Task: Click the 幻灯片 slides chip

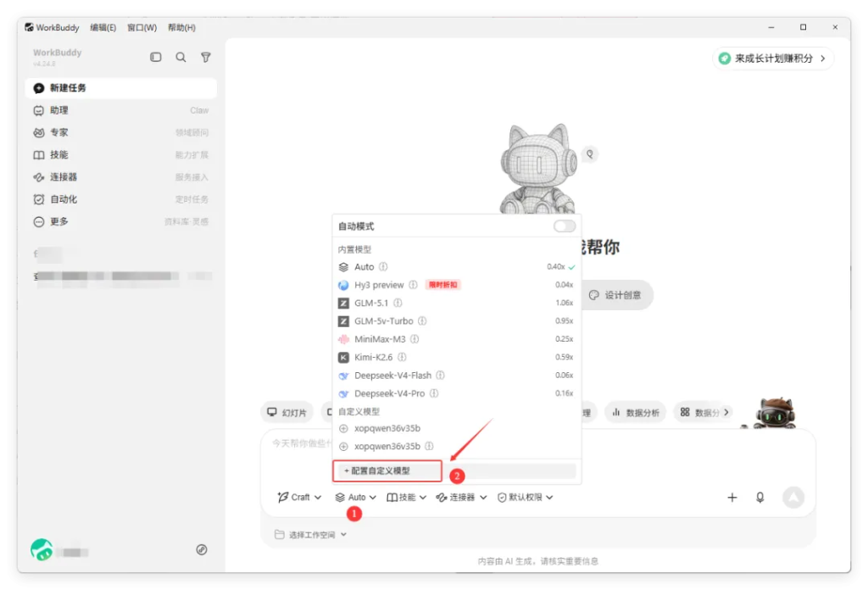Action: pos(287,412)
